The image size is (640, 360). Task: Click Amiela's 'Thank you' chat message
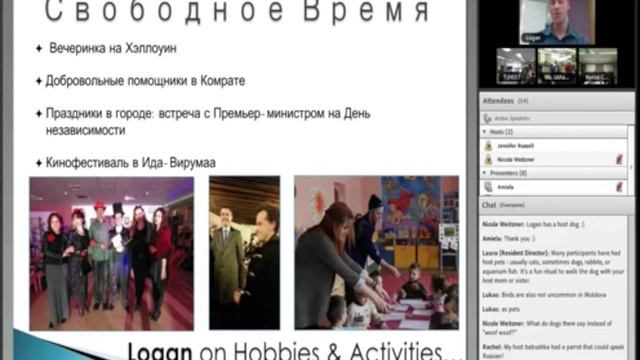tap(509, 239)
